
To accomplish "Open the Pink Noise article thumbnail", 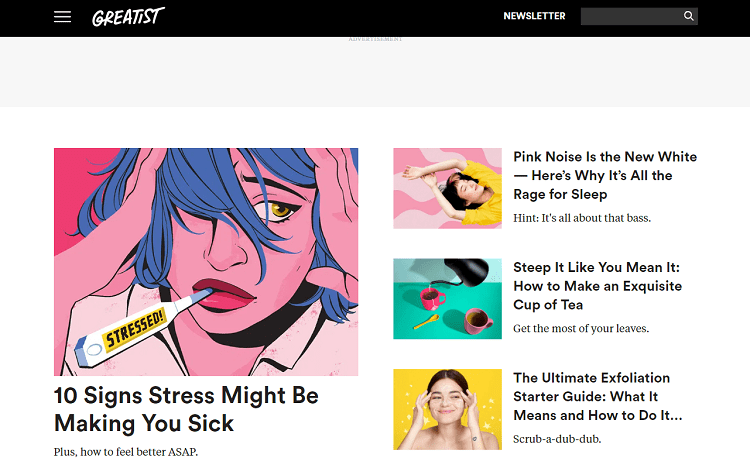I will [447, 188].
